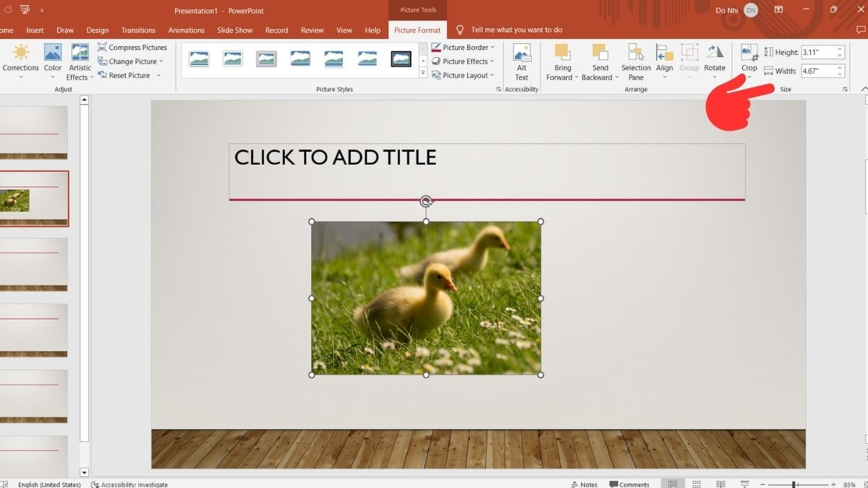Click the Click to Add Title placeholder

[487, 172]
